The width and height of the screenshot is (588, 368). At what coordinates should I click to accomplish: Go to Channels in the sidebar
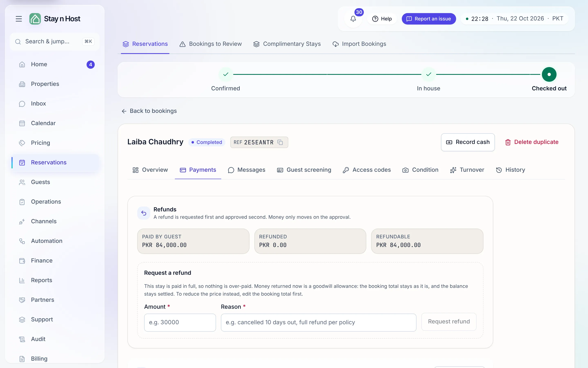coord(55,221)
